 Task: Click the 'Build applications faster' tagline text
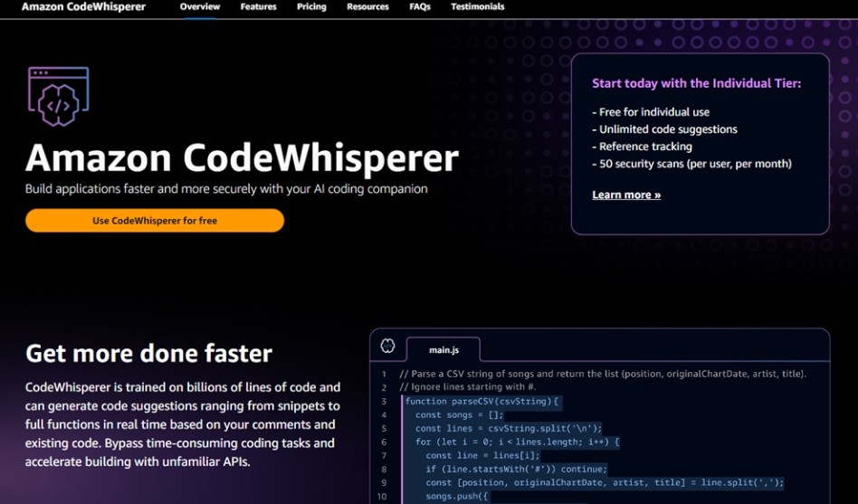point(226,189)
